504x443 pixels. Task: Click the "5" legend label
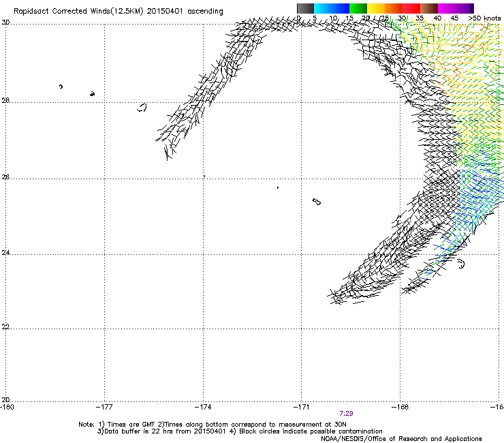pos(315,18)
